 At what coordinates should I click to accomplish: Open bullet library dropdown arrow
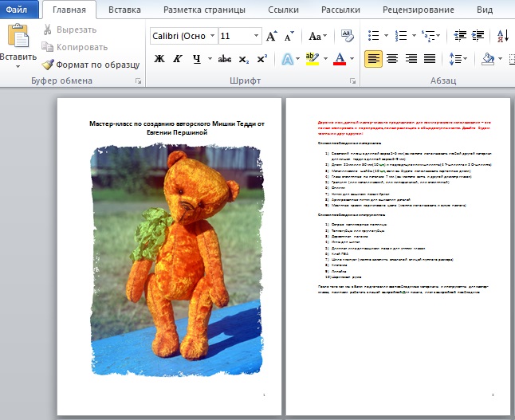pos(386,35)
